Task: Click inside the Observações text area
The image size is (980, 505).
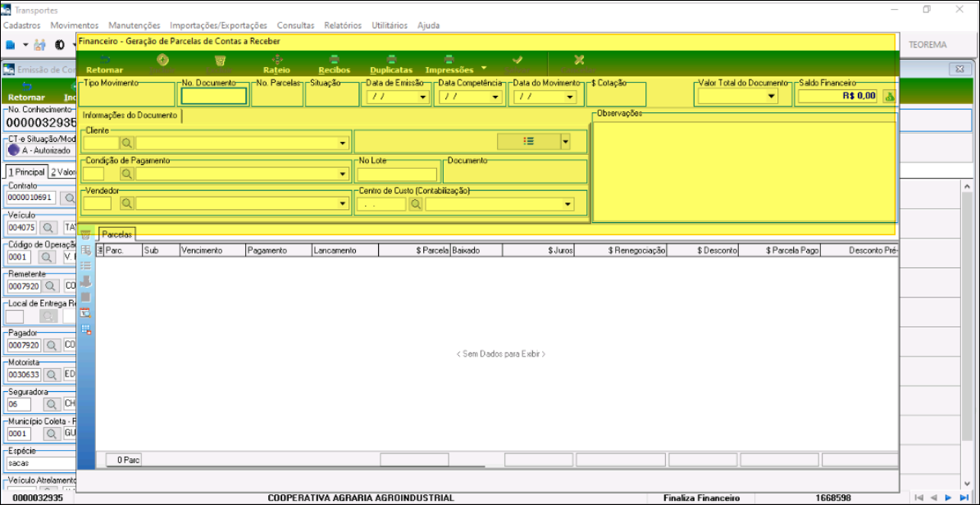Action: click(x=744, y=172)
